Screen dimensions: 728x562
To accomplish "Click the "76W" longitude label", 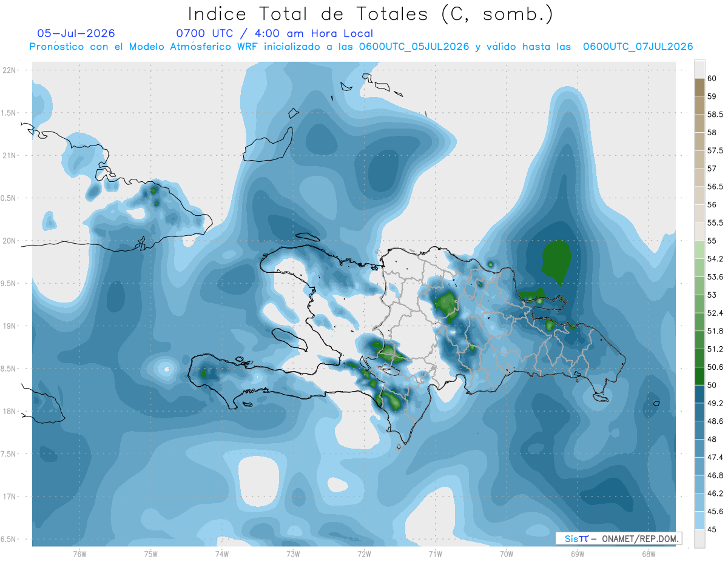I will point(79,554).
